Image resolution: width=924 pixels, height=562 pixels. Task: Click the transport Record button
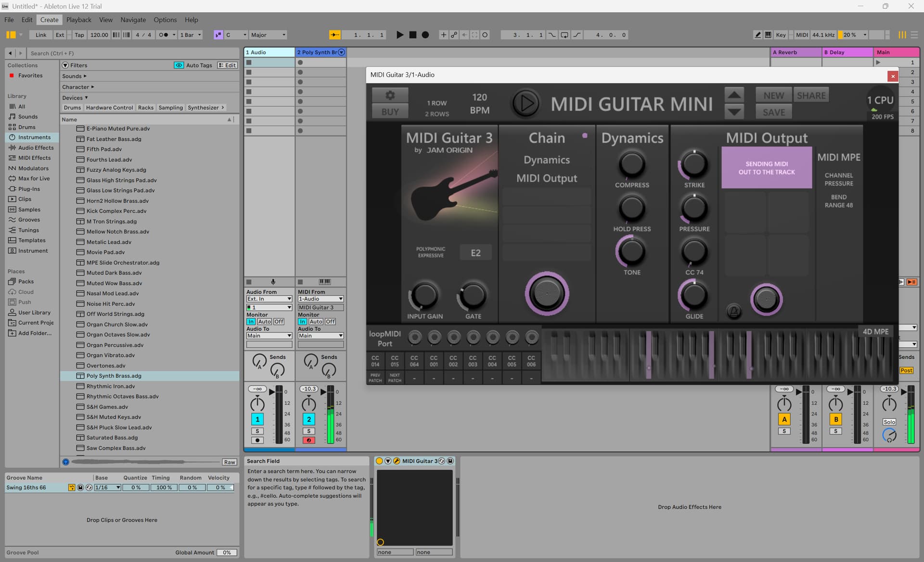425,35
